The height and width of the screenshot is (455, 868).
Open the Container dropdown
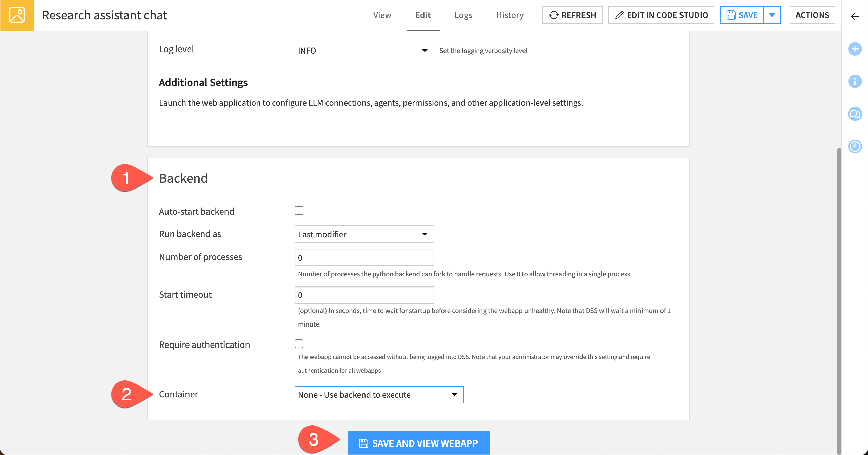click(379, 395)
